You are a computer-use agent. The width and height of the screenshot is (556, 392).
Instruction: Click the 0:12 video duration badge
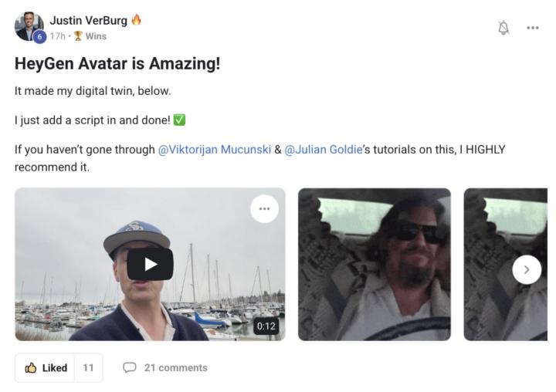tap(266, 326)
